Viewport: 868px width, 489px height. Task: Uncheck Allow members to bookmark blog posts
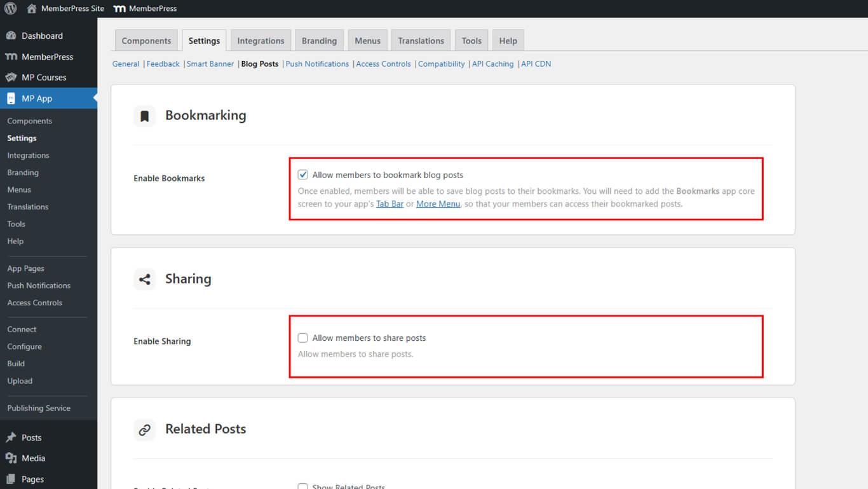point(302,174)
